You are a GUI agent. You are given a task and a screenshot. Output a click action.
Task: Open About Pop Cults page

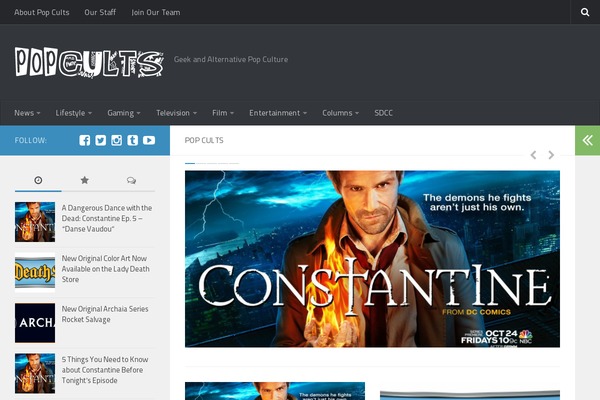pyautogui.click(x=42, y=12)
